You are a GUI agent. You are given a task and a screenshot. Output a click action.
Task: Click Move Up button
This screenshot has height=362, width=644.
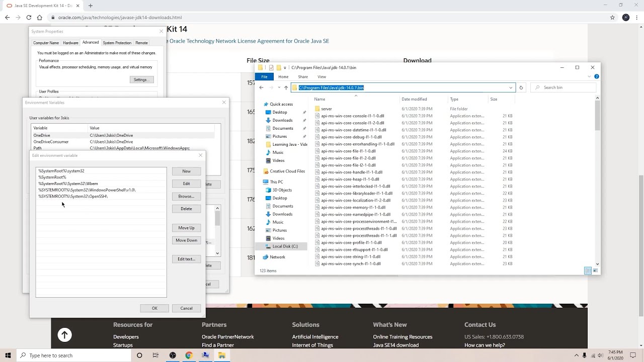[186, 228]
